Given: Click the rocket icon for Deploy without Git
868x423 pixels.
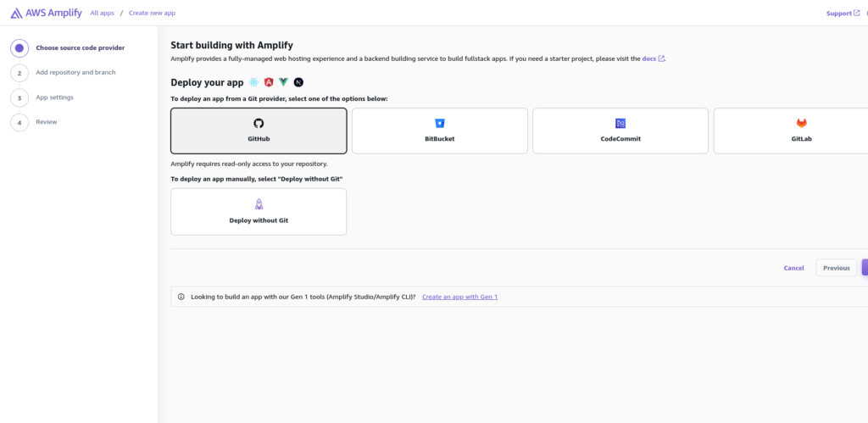Looking at the screenshot, I should (x=259, y=204).
